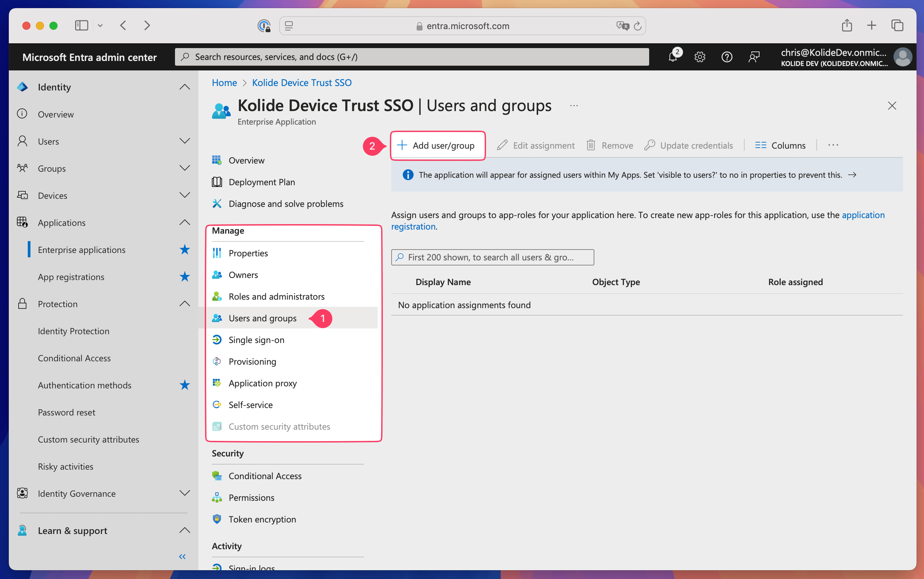Open the notifications bell icon
The image size is (924, 579).
pyautogui.click(x=673, y=57)
